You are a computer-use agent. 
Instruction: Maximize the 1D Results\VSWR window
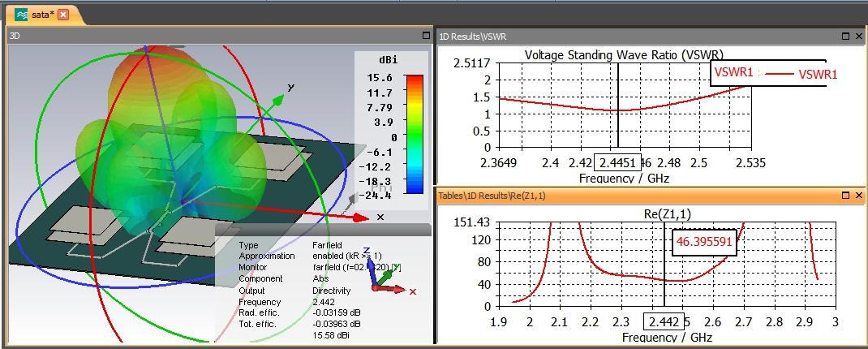(845, 36)
